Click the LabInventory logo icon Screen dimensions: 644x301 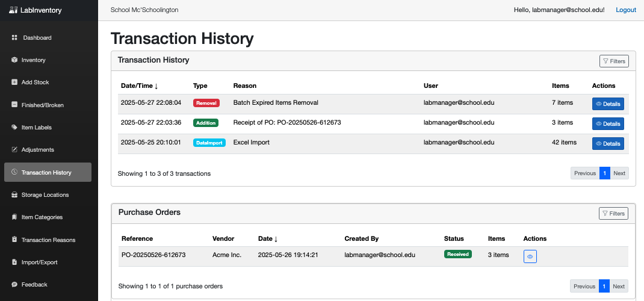13,10
